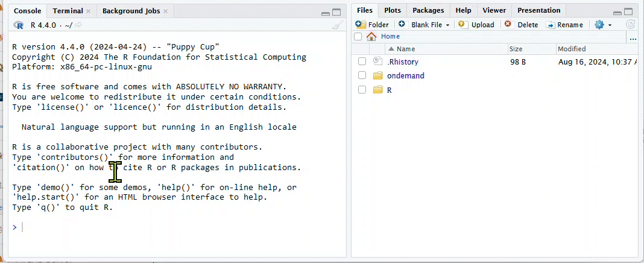The height and width of the screenshot is (263, 644).
Task: Toggle the select-all files checkbox
Action: tap(358, 37)
